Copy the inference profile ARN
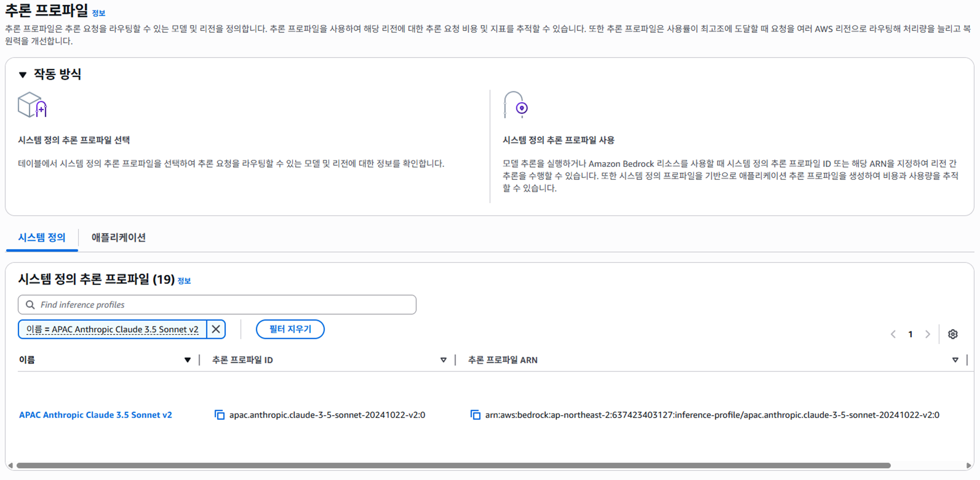Screen dimensions: 980x480 (475, 415)
